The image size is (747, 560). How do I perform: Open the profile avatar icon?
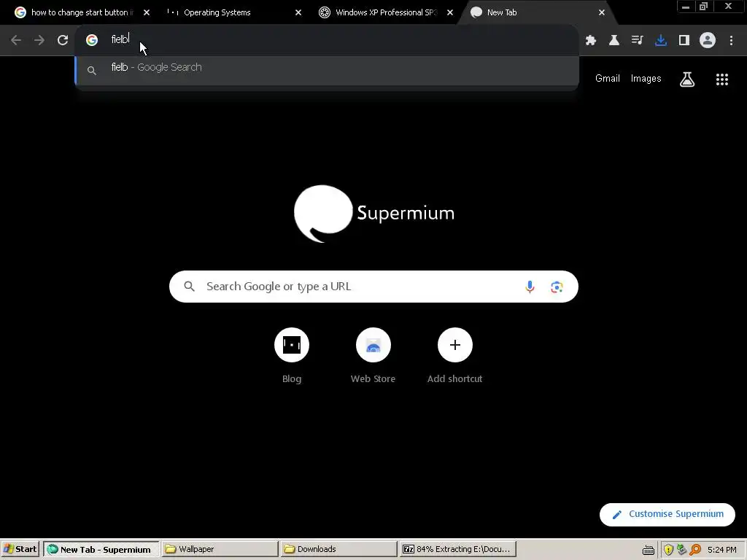[x=708, y=40]
